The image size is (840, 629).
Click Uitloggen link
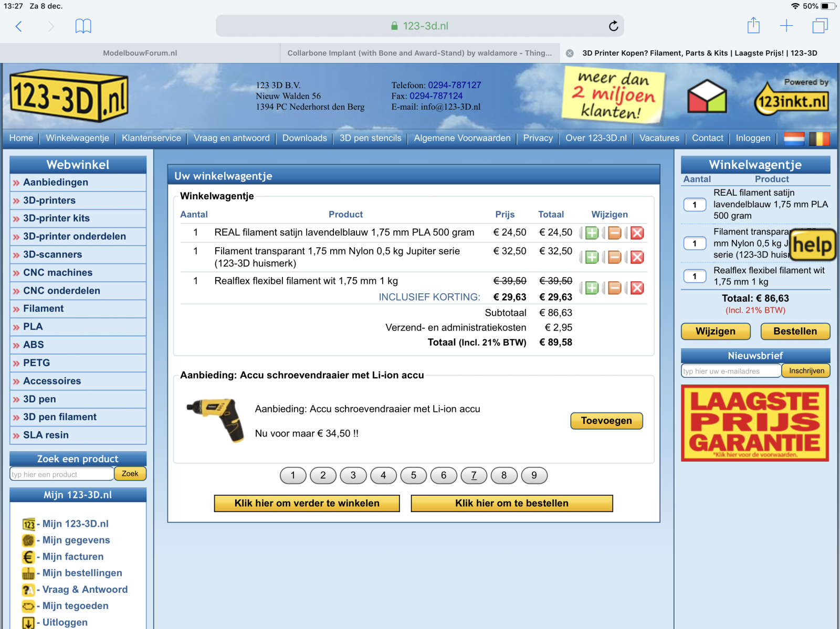coord(65,623)
